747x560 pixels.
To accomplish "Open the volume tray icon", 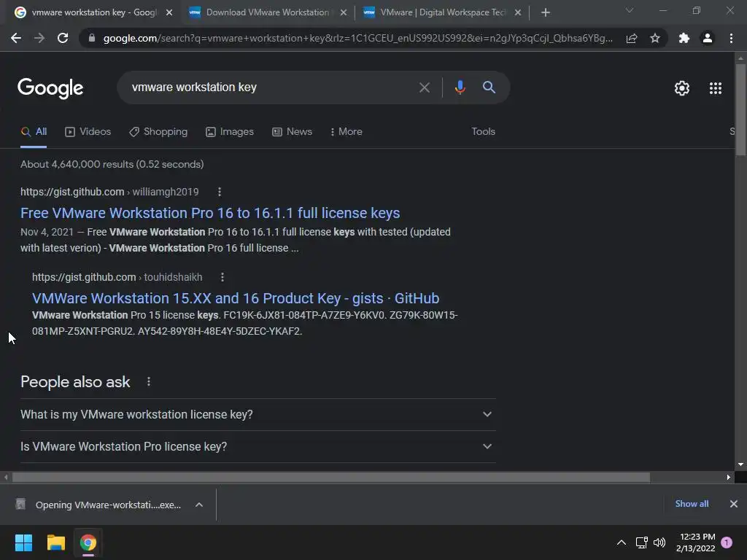I will click(659, 542).
